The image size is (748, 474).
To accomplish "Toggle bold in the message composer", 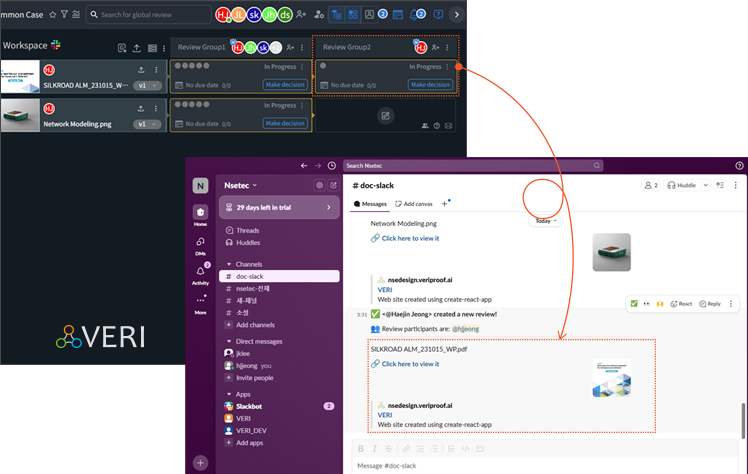I will tap(361, 448).
